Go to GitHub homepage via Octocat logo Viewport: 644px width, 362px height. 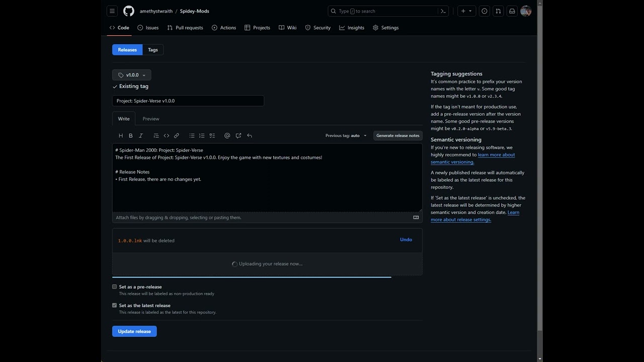click(x=129, y=11)
